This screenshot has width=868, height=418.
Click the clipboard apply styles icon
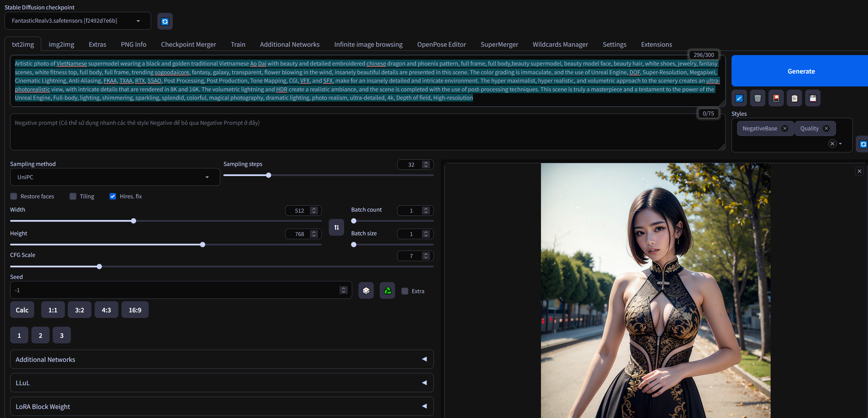(794, 98)
